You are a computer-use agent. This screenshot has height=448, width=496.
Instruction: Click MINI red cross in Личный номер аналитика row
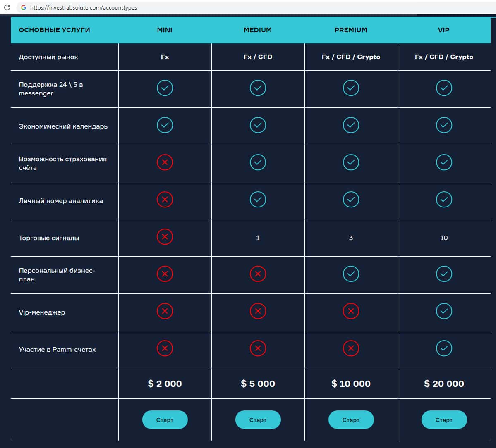coord(165,199)
